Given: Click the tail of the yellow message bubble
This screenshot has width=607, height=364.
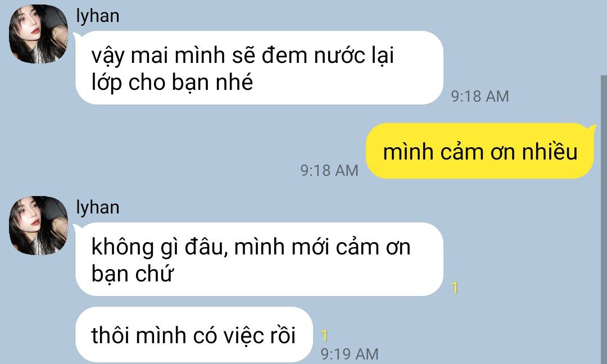Looking at the screenshot, I should coord(592,128).
